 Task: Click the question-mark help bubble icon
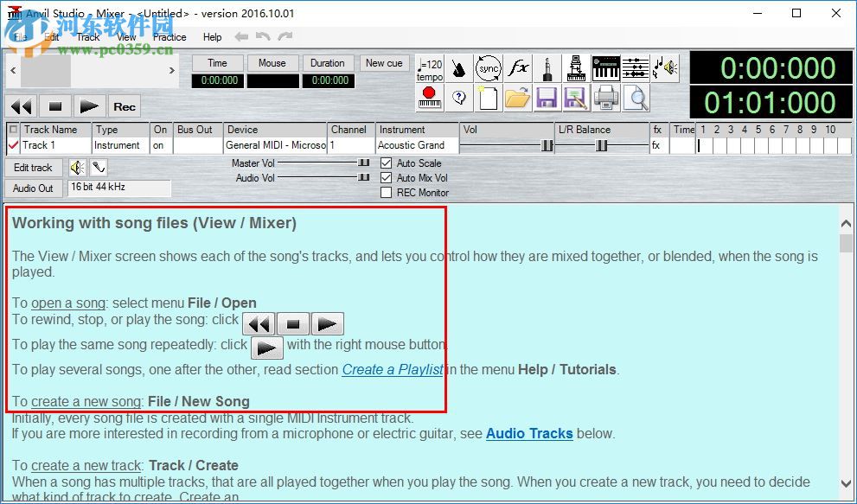pyautogui.click(x=459, y=99)
